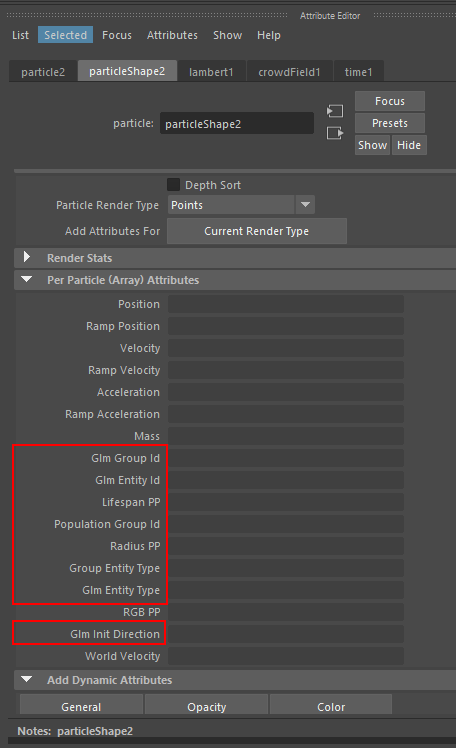Collapse Per Particle (Array) Attributes section

pyautogui.click(x=27, y=280)
